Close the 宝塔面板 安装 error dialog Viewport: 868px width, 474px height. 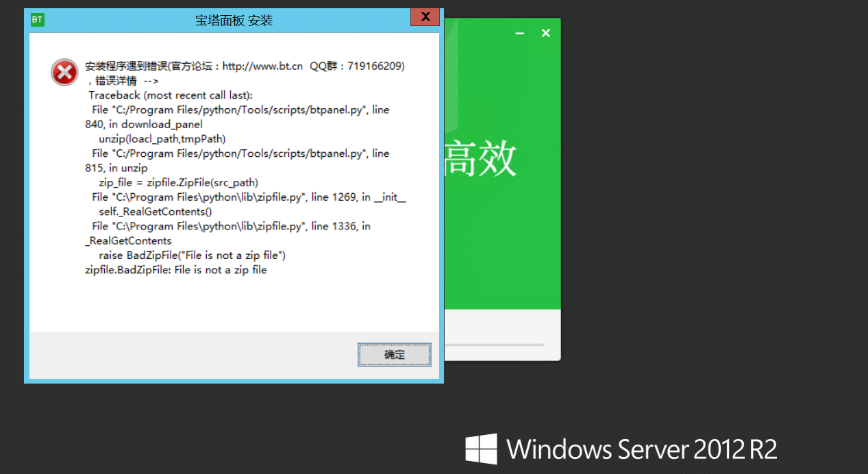pyautogui.click(x=425, y=17)
